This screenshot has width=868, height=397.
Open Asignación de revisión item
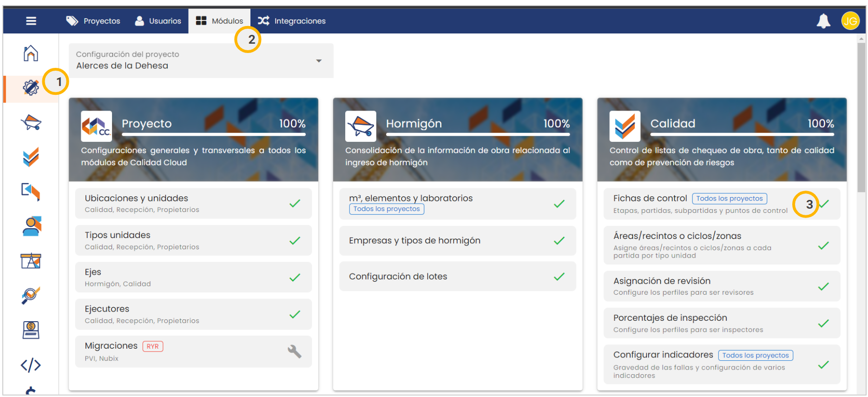coord(722,286)
